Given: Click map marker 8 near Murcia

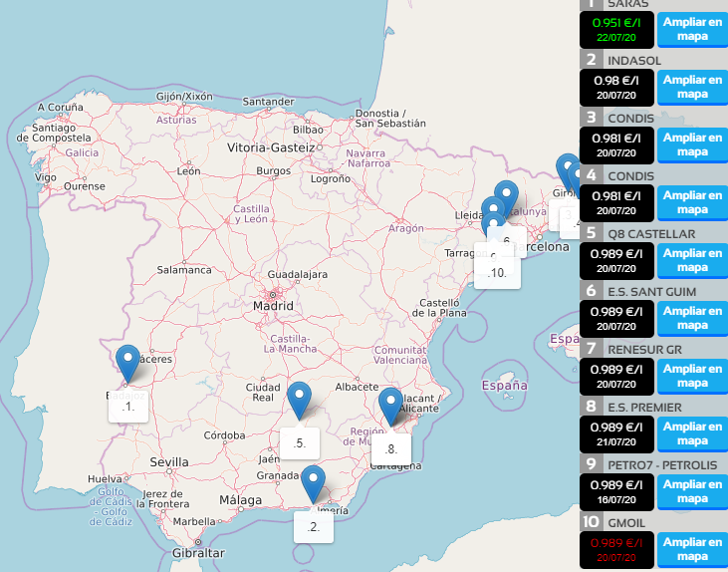Looking at the screenshot, I should [x=391, y=404].
